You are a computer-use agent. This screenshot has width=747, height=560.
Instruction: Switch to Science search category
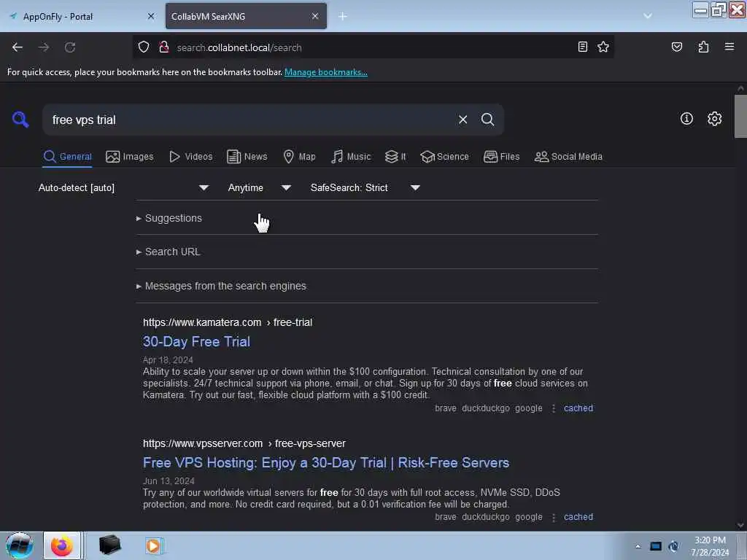point(445,157)
